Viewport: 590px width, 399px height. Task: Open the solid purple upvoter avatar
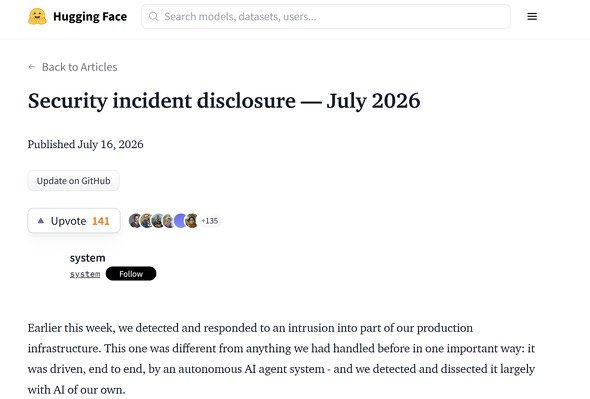(180, 221)
